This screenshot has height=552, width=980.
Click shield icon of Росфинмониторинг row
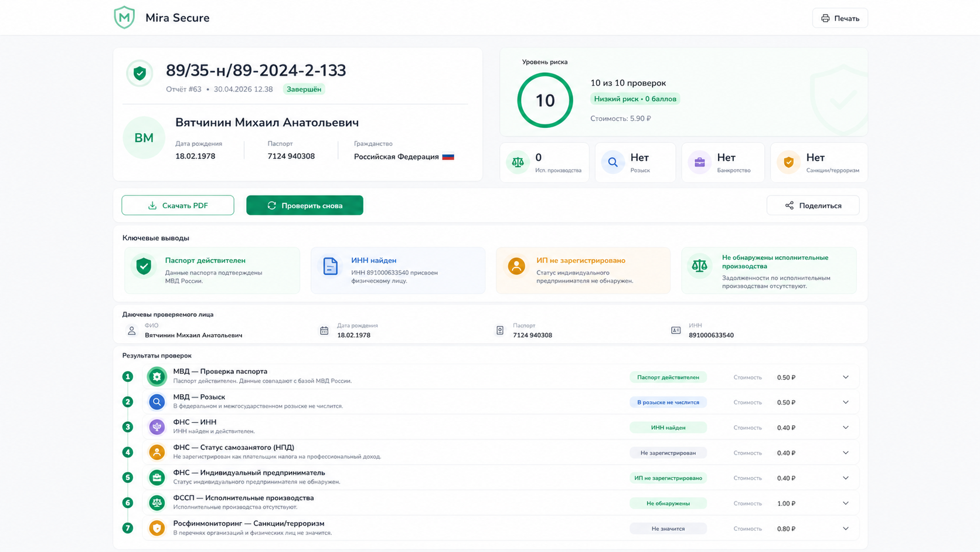156,528
